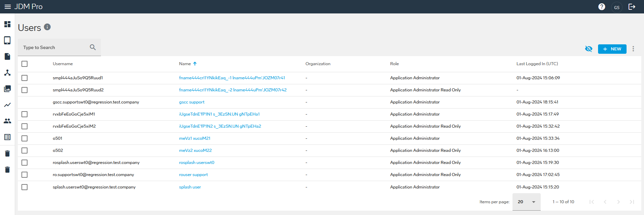
Task: Select checkbox for user o501
Action: pyautogui.click(x=24, y=138)
